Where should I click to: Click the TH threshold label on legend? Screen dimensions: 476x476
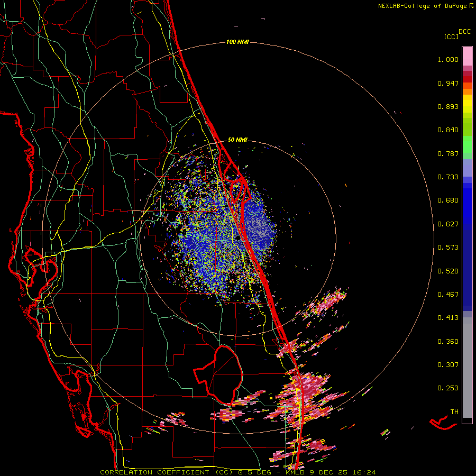[454, 412]
